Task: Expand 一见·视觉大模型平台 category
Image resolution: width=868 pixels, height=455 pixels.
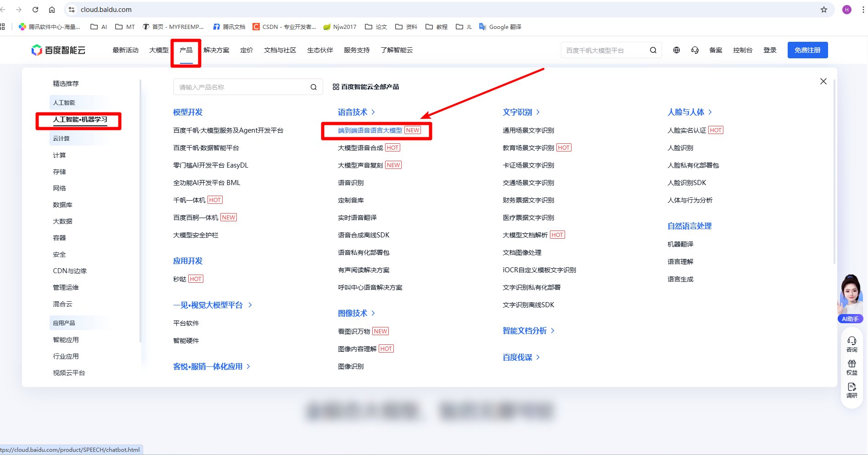Action: tap(213, 305)
